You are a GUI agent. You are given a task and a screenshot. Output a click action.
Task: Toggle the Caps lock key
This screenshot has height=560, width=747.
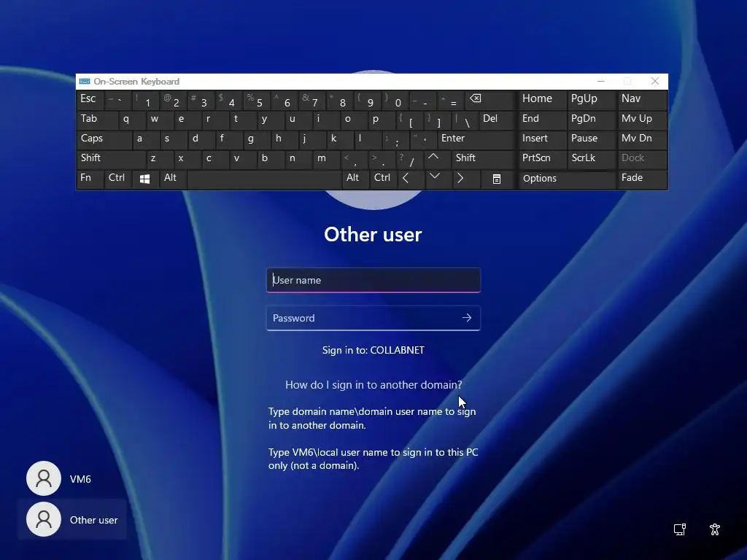(104, 139)
